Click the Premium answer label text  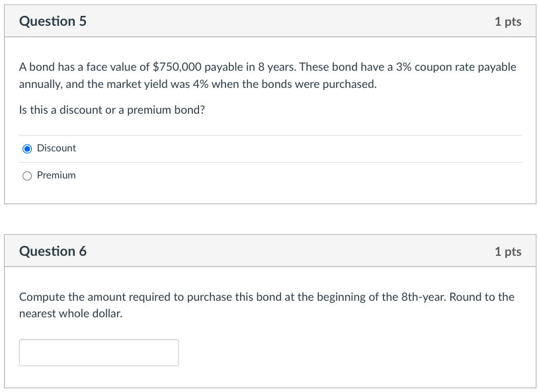pyautogui.click(x=56, y=175)
